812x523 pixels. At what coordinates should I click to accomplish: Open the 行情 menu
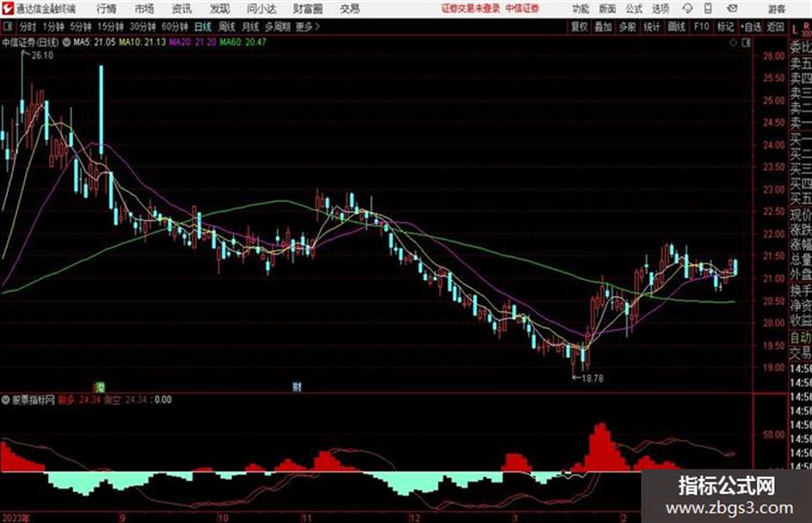pos(107,9)
